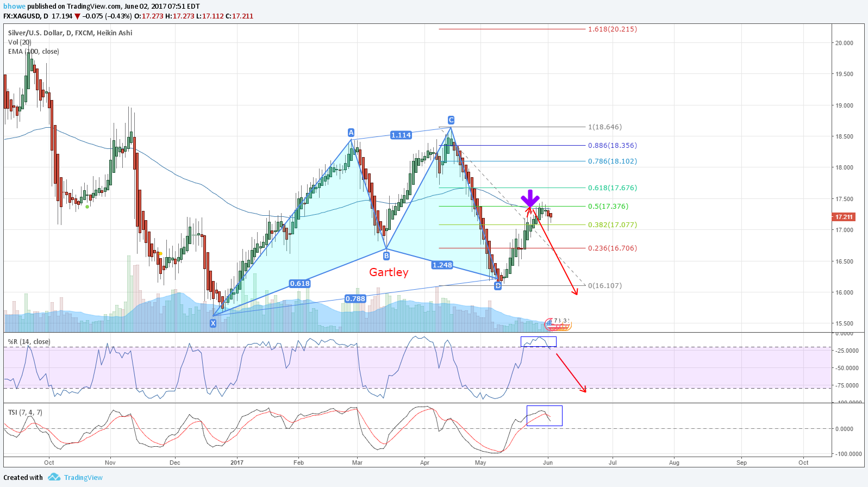Select the 1.114 ratio label
This screenshot has width=868, height=487.
coord(401,135)
